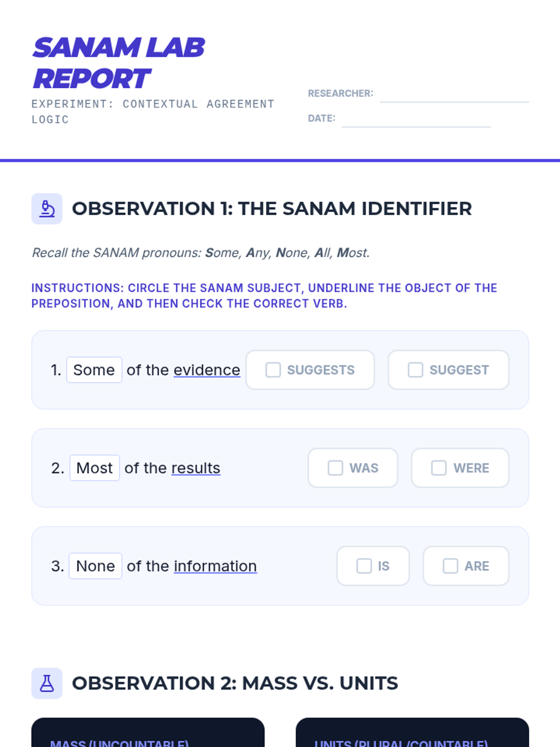Select the ARE checkbox
This screenshot has height=747, width=560.
point(450,566)
